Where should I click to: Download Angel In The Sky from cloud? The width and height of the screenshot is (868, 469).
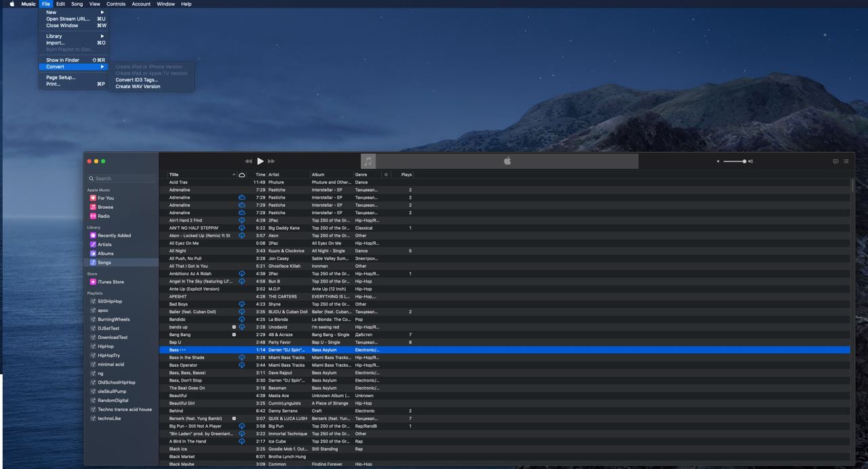pos(241,281)
